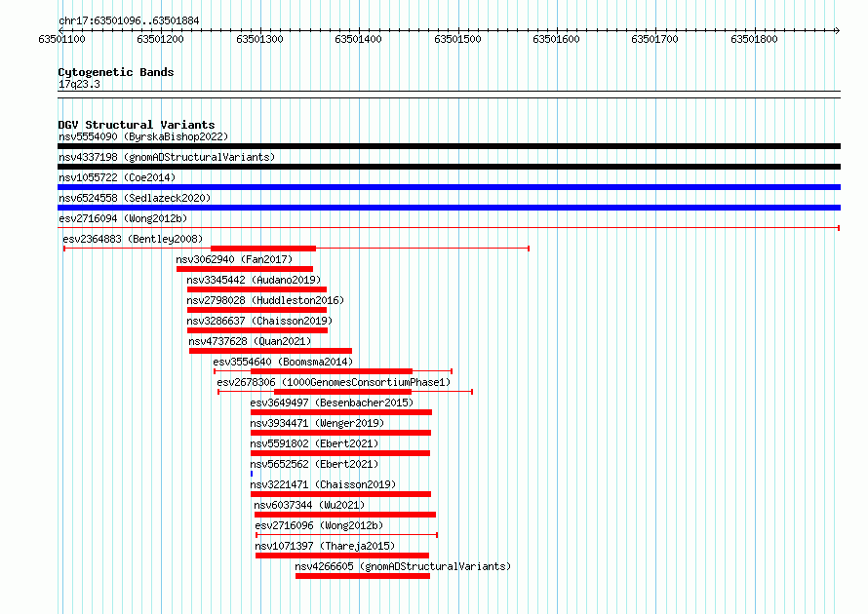Click the nsv4337198 (gnomADStructuralVariants) label
Screen dimensions: 868x614
pyautogui.click(x=167, y=157)
